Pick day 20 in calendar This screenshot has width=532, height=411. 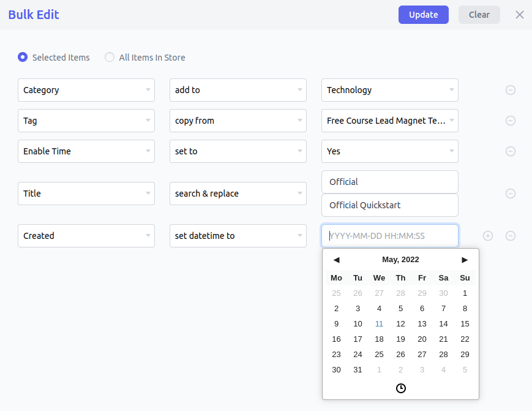pos(422,339)
